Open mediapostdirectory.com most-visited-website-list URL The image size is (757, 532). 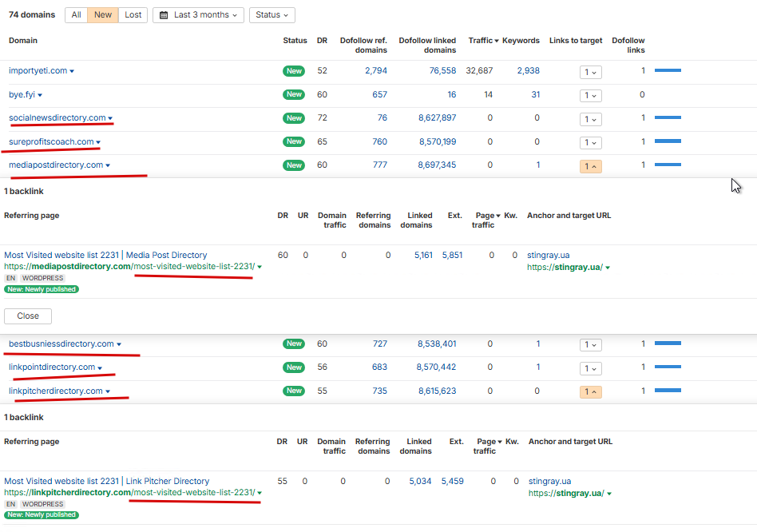(x=129, y=267)
